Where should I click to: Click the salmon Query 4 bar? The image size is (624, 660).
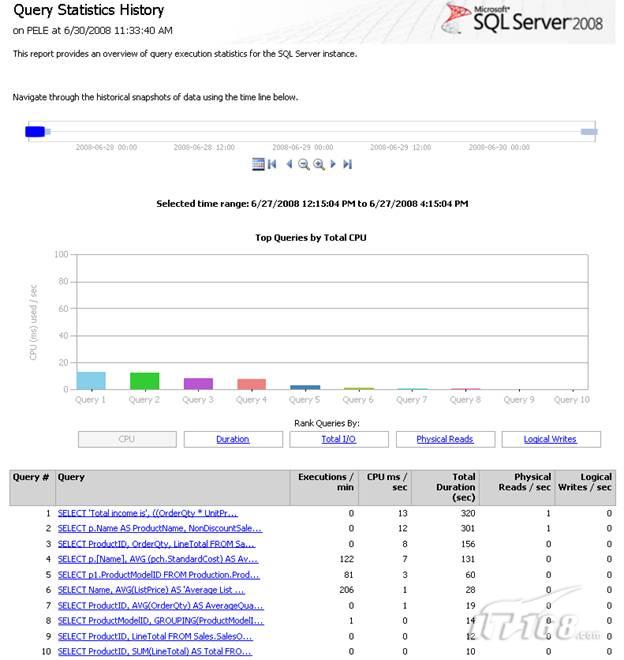tap(252, 384)
